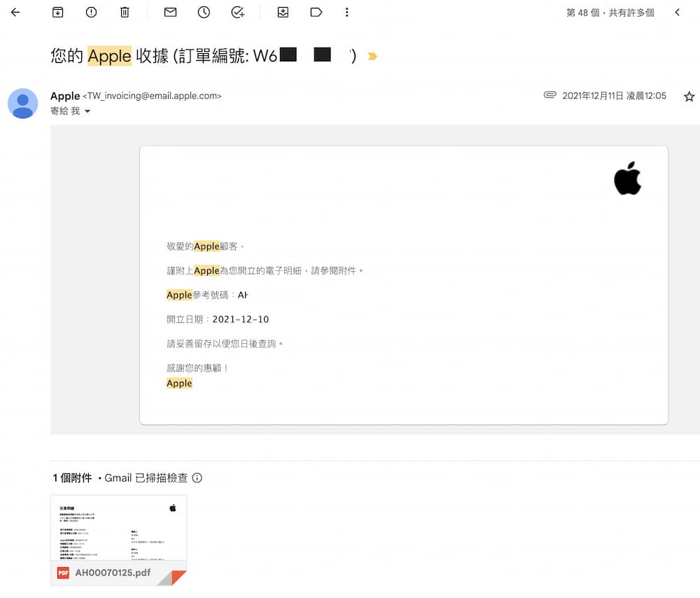Screen dimensions: 700x598
Task: Click the 感謝您的惠顧 thank-you line
Action: (197, 368)
